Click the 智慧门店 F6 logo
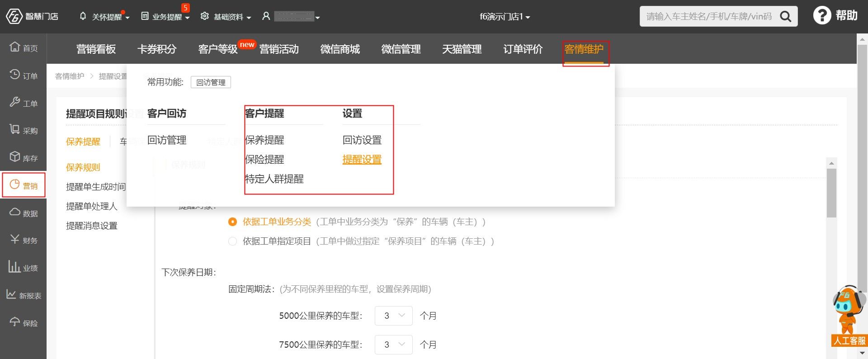 point(32,17)
